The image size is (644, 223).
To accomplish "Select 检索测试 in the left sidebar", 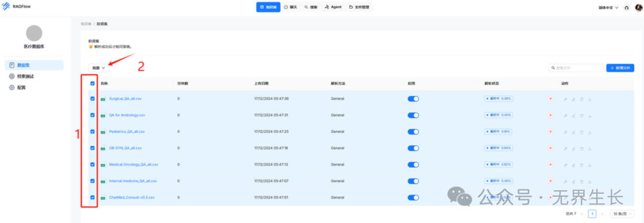I will [34, 76].
